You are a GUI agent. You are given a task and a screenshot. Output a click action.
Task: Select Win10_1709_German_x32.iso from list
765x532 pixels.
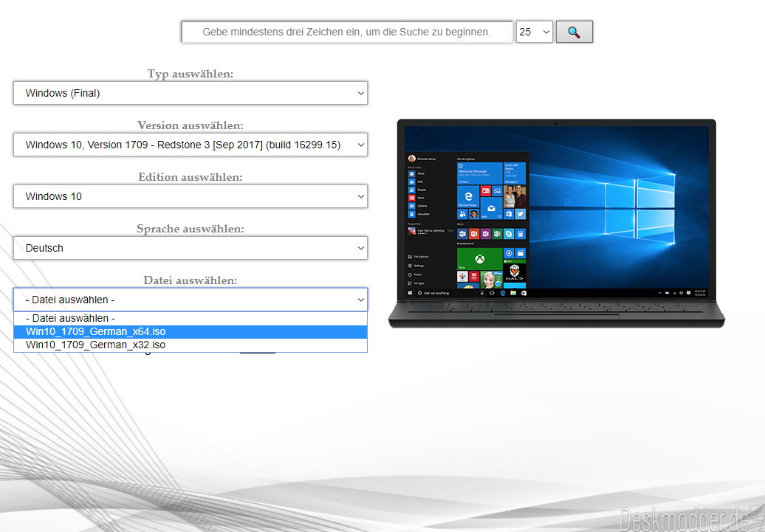tap(191, 345)
